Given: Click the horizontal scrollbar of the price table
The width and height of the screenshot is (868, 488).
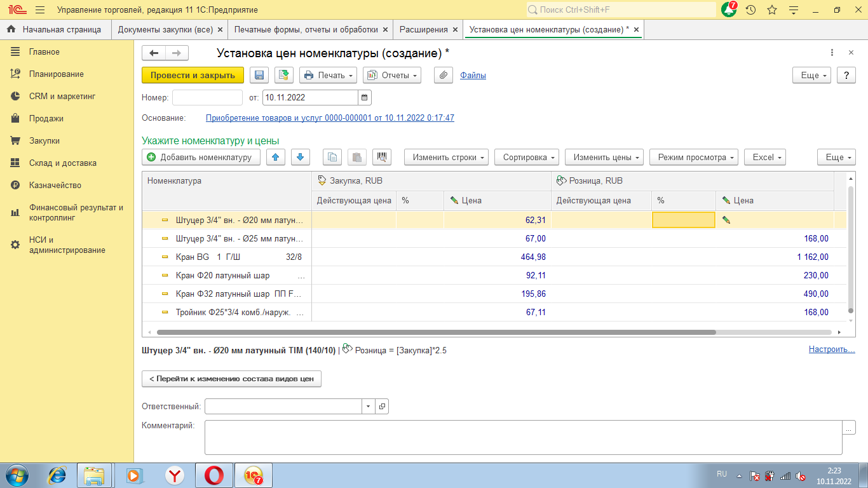Looking at the screenshot, I should (x=436, y=332).
